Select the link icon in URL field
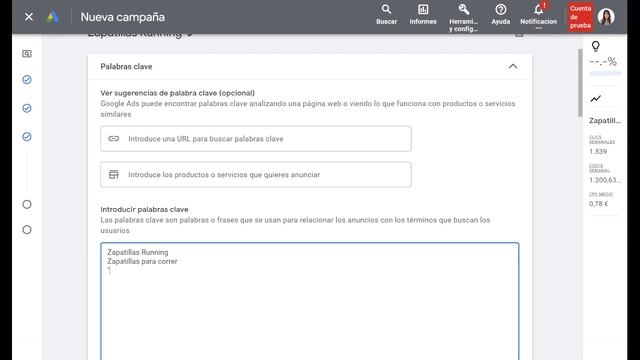The image size is (640, 360). pyautogui.click(x=113, y=139)
